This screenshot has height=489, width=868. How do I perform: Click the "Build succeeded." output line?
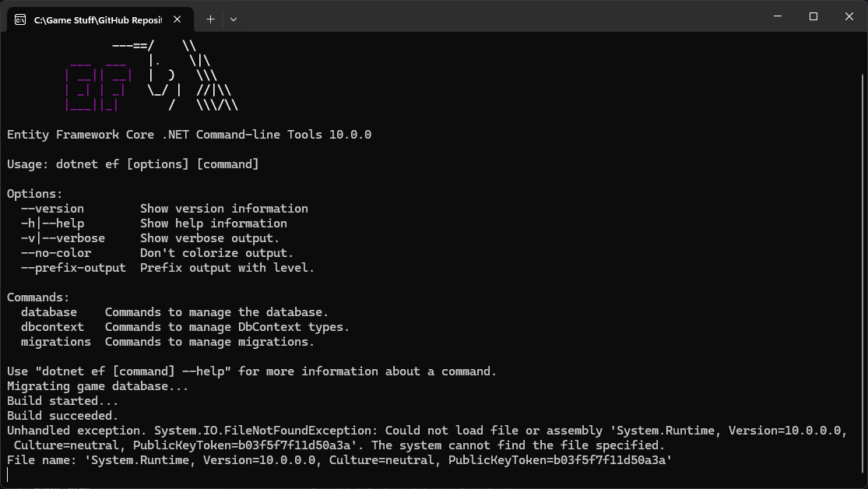[62, 416]
